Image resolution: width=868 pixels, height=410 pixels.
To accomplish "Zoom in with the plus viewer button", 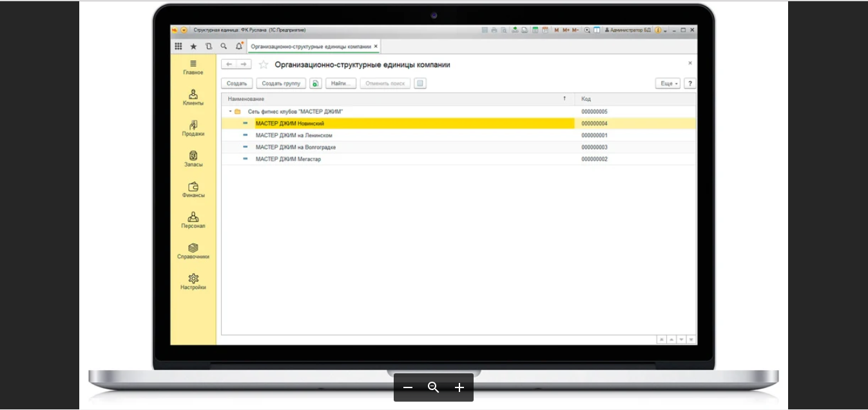I will point(459,387).
